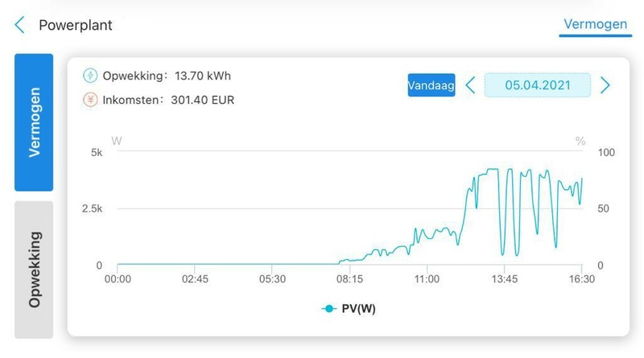Toggle the PV(W) series legend marker
Image resolution: width=644 pixels, height=358 pixels.
329,309
